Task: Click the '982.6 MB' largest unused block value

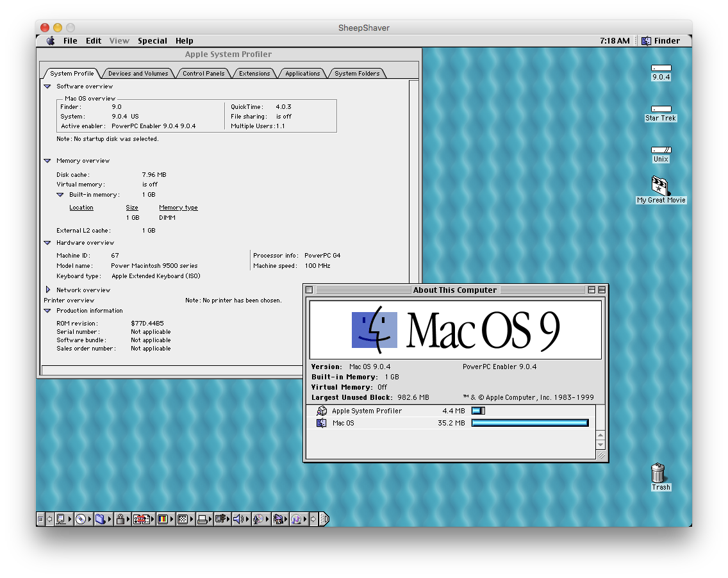Action: 413,397
